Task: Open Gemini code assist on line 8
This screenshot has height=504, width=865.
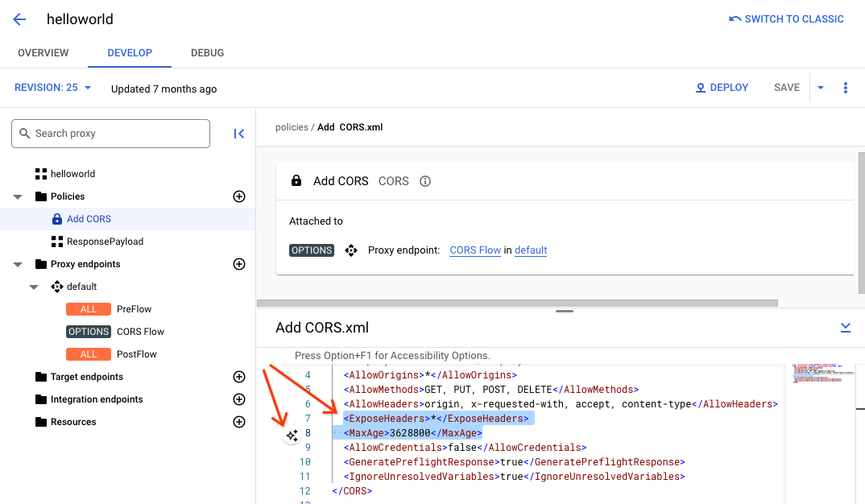Action: (x=292, y=436)
